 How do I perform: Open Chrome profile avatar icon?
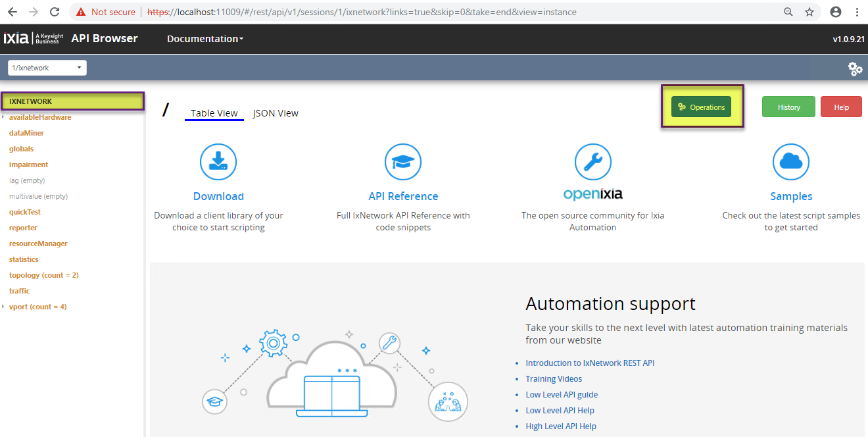pos(836,12)
